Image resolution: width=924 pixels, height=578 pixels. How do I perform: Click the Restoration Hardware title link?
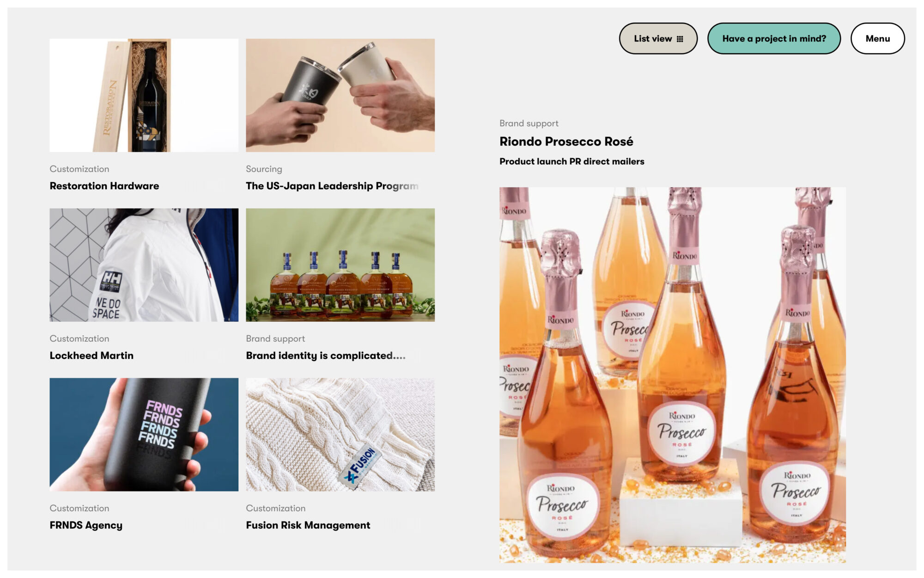point(104,186)
